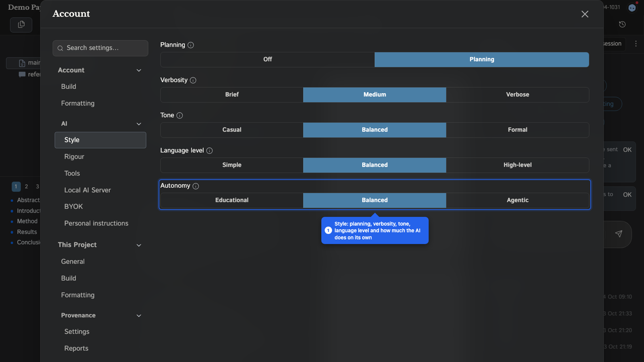The image size is (644, 362).
Task: Set Language level to Simple
Action: (x=232, y=165)
